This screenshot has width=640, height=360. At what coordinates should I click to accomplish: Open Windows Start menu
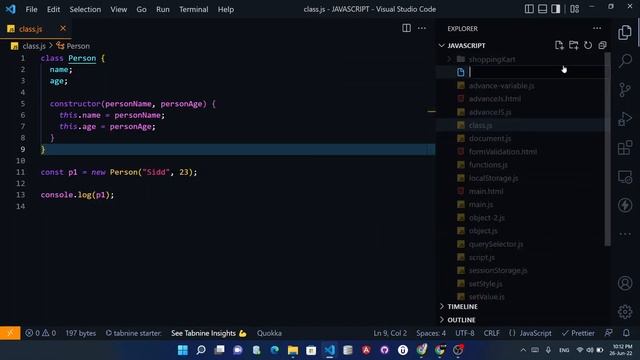tap(182, 350)
